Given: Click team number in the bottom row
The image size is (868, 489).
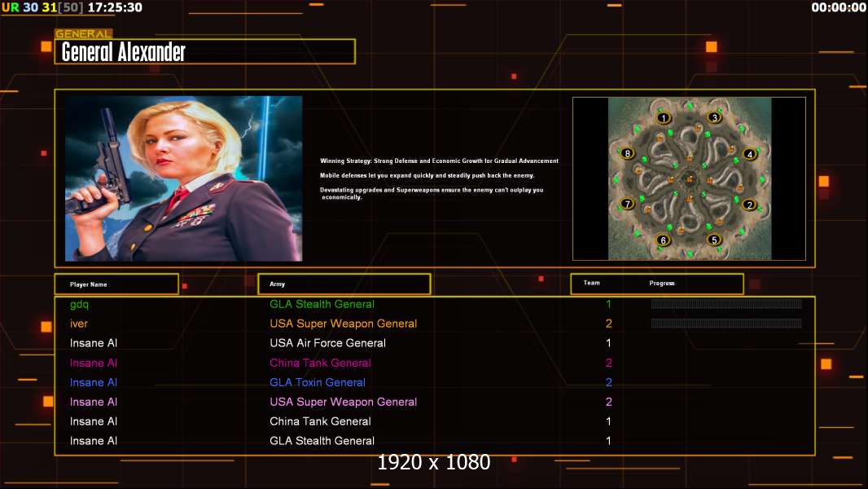Looking at the screenshot, I should 608,441.
